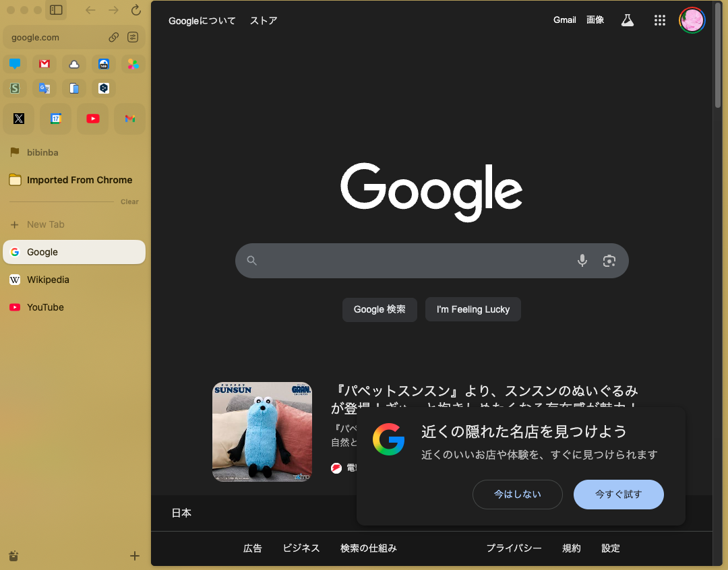Open the Google Translate extension

(44, 88)
